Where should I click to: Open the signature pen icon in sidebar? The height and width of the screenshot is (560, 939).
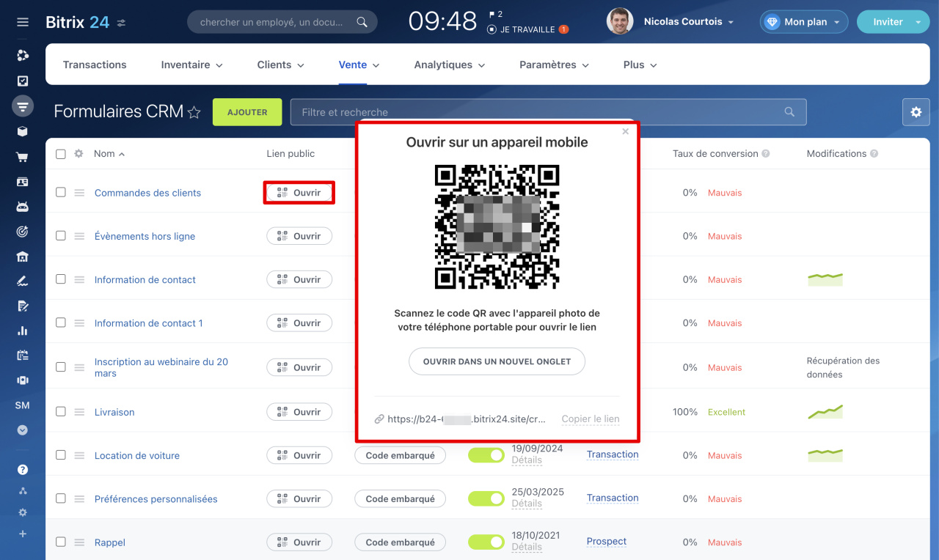pos(23,281)
